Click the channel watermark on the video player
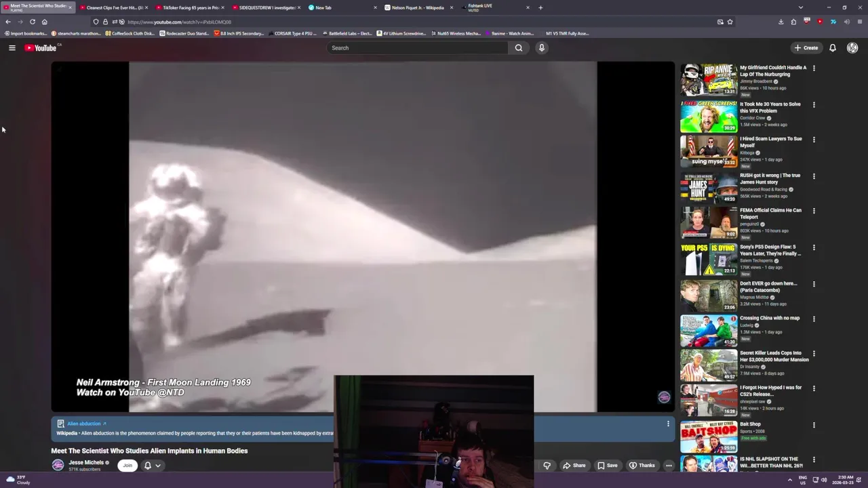Viewport: 868px width, 488px height. [x=664, y=397]
